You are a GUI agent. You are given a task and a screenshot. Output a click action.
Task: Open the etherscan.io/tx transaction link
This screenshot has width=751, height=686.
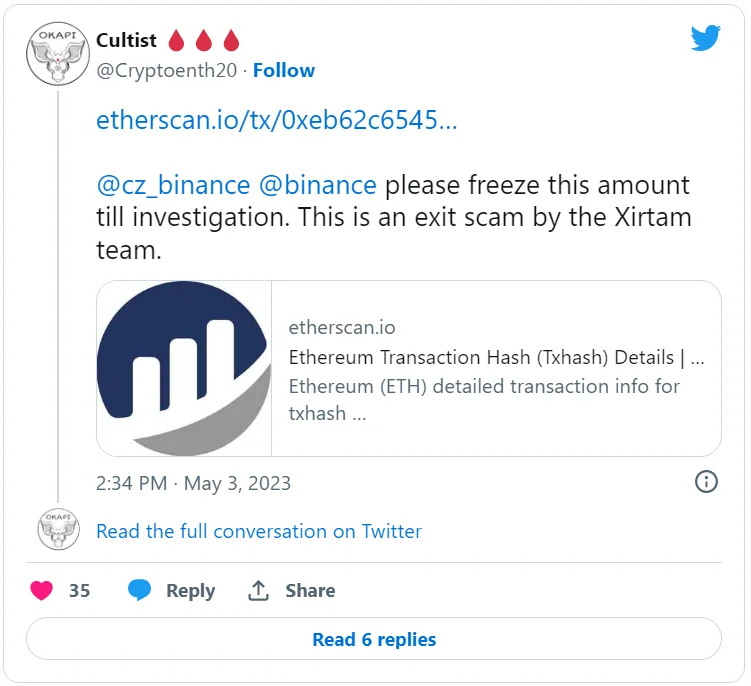(277, 121)
